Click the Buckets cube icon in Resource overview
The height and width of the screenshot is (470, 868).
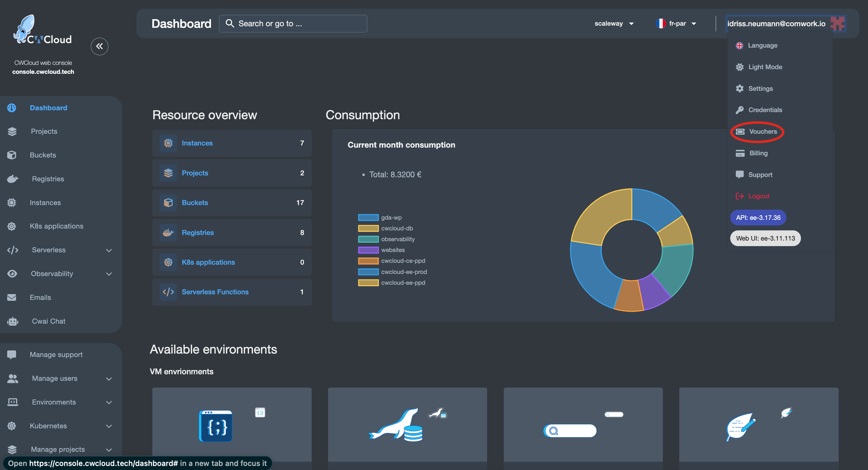[168, 203]
